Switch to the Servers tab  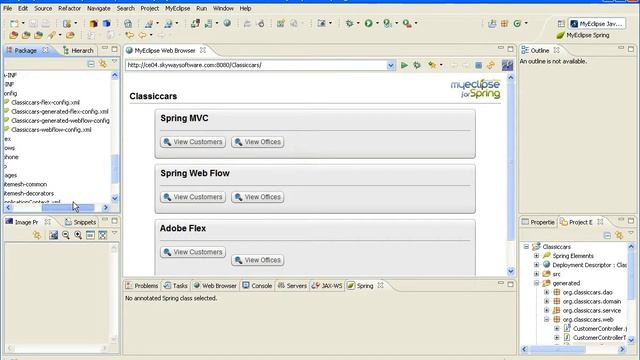[x=292, y=286]
